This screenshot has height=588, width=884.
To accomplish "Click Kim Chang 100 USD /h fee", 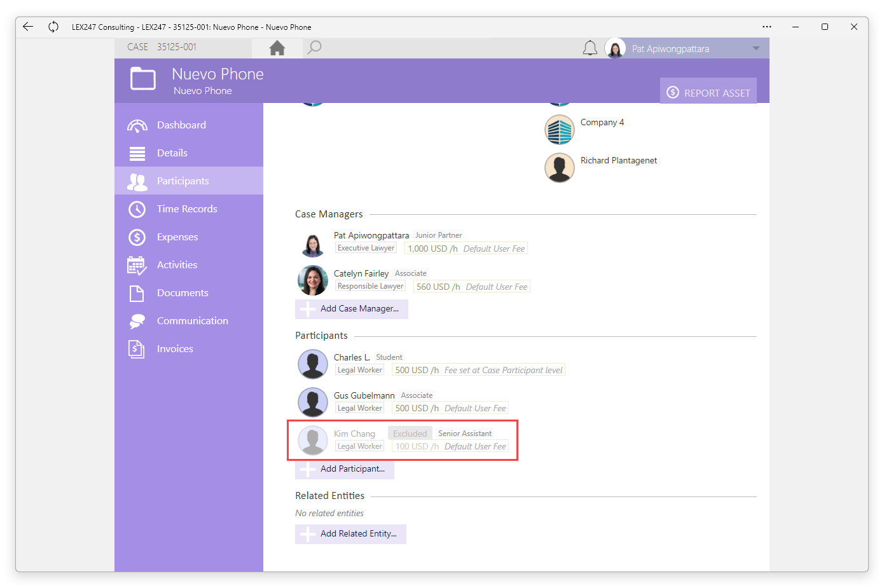I will pyautogui.click(x=450, y=446).
